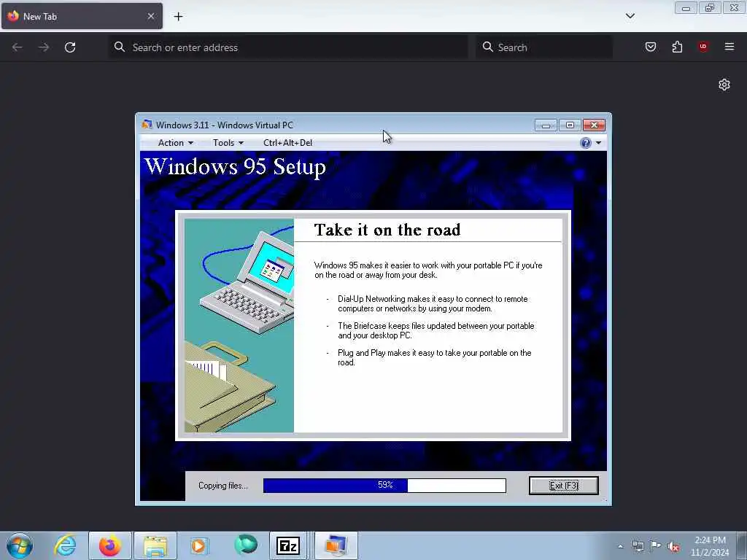Show hidden tray icons arrow
Screen dimensions: 747x560
(x=620, y=546)
